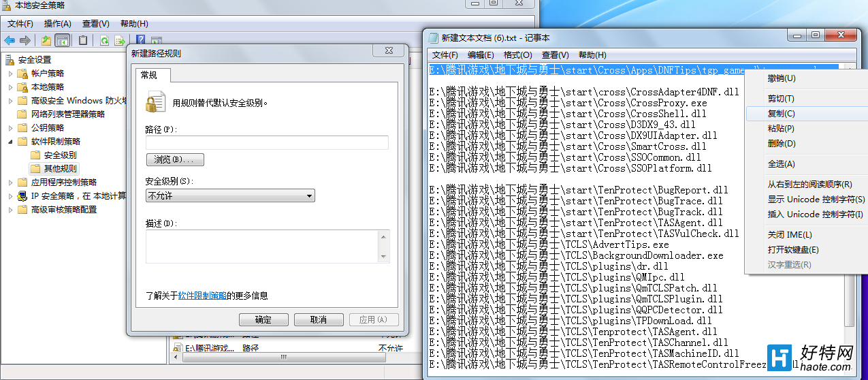Image resolution: width=868 pixels, height=380 pixels.
Task: Click the green Refresh toolbar icon
Action: (x=104, y=40)
